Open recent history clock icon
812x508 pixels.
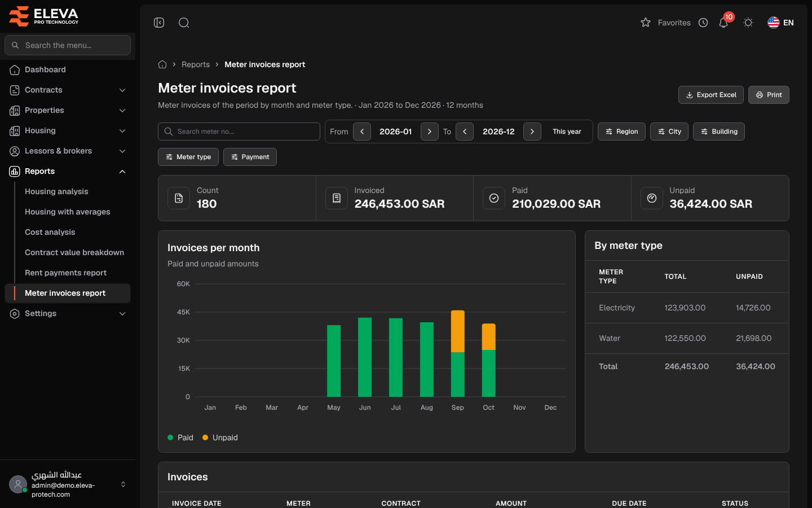tap(703, 23)
